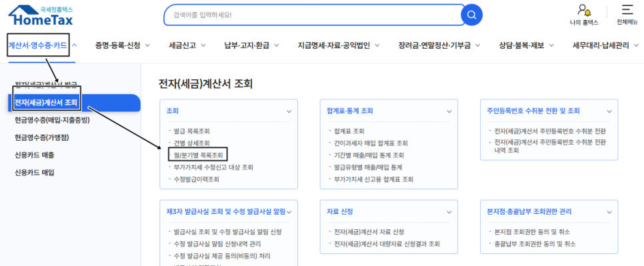This screenshot has height=266, width=644.
Task: Collapse 본지점·총괄납부 조회권한 관리 chevron
Action: pos(609,212)
